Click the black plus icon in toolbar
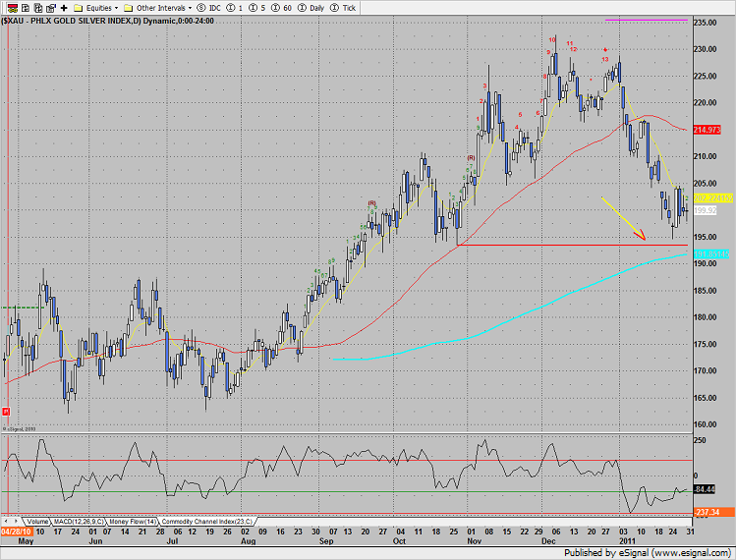Viewport: 736px width, 560px height. click(x=64, y=6)
